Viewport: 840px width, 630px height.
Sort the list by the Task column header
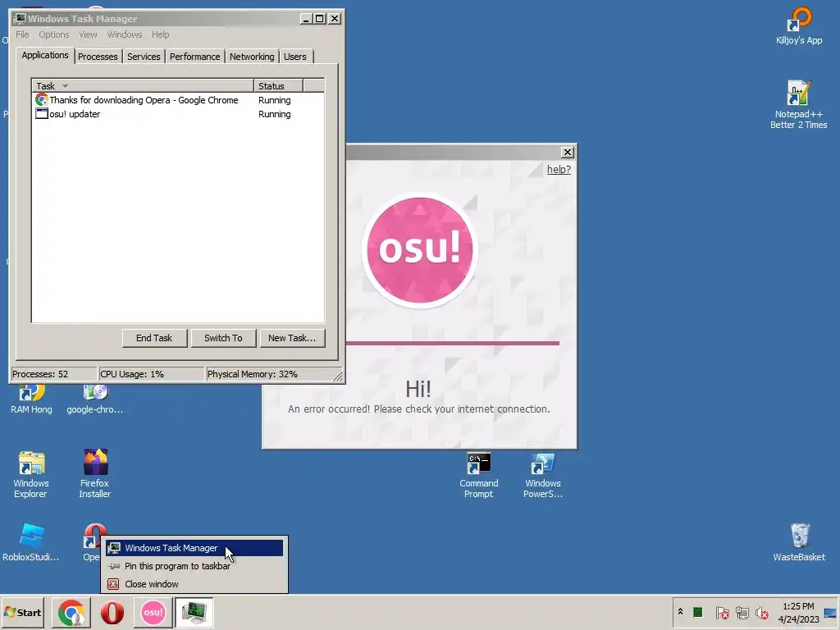click(143, 85)
